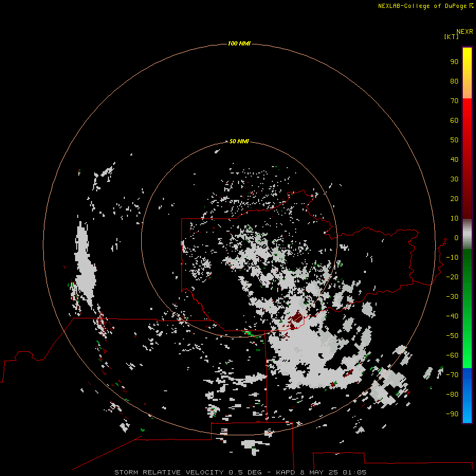476x476 pixels.
Task: Click the dark red outbound velocity patch on the radar
Action: (296, 318)
